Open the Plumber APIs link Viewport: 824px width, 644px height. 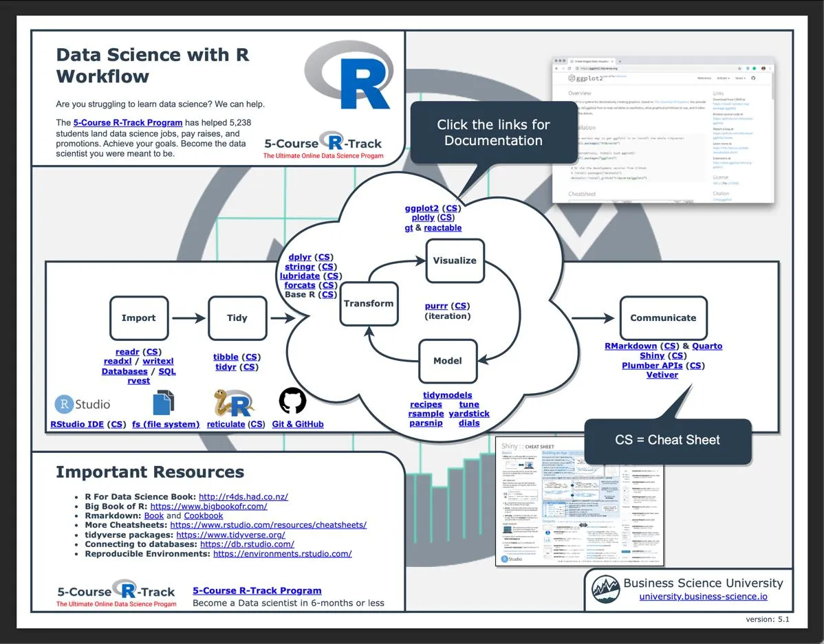click(x=652, y=366)
